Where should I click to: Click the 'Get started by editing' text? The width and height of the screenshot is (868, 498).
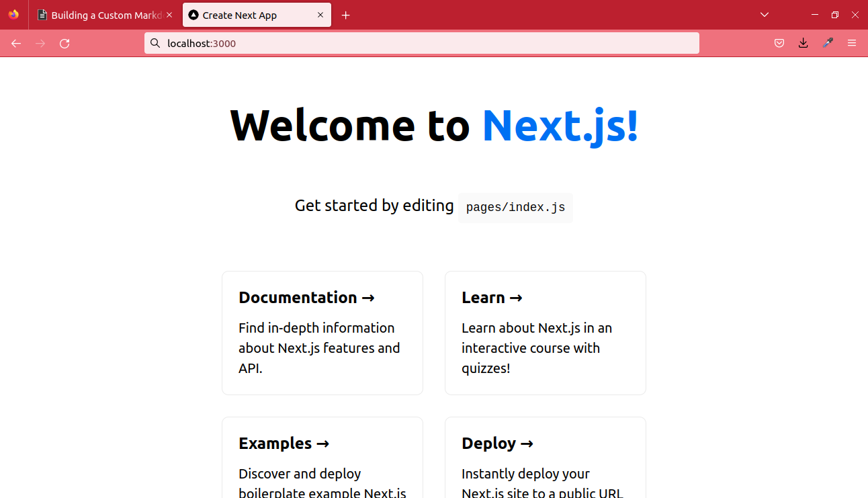coord(374,205)
